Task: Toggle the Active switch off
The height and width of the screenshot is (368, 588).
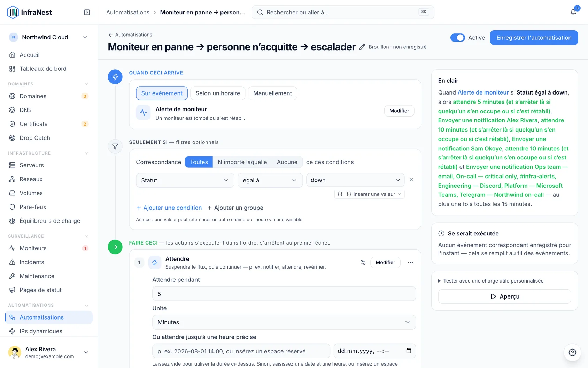Action: pos(457,38)
